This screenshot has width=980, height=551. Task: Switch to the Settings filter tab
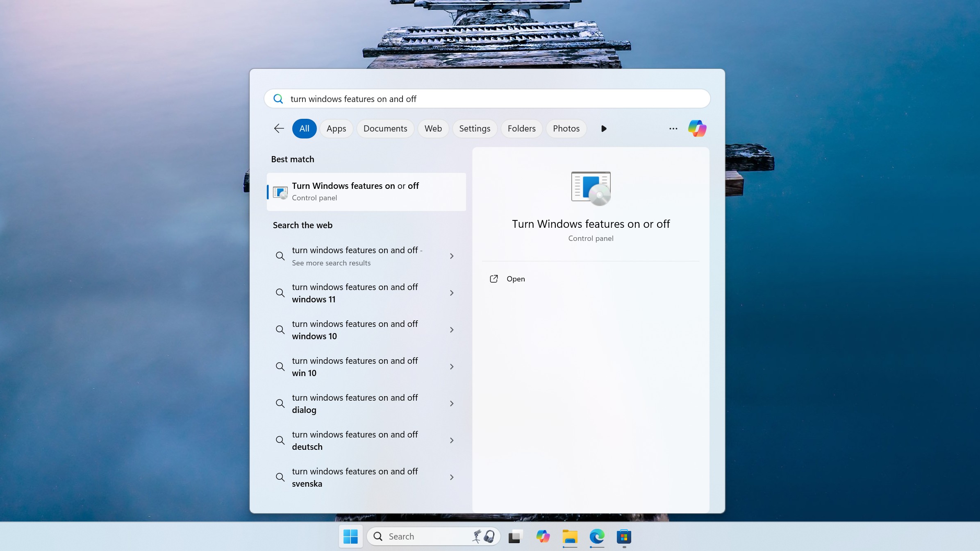[475, 128]
